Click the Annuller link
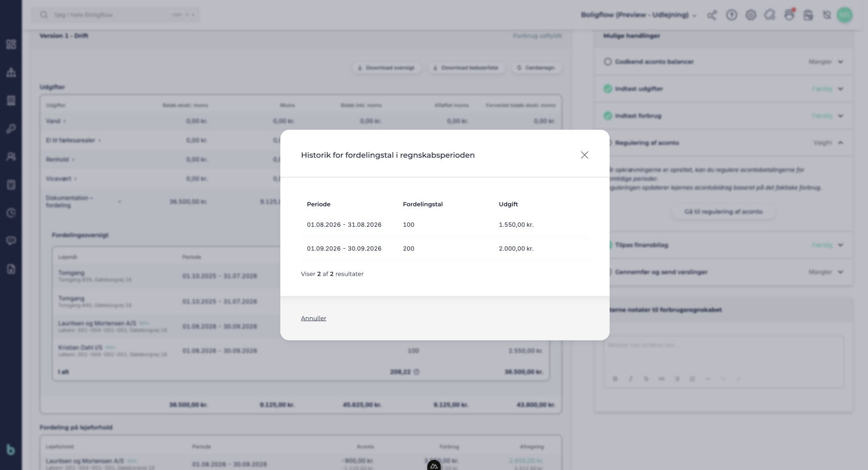Image resolution: width=868 pixels, height=470 pixels. [313, 318]
